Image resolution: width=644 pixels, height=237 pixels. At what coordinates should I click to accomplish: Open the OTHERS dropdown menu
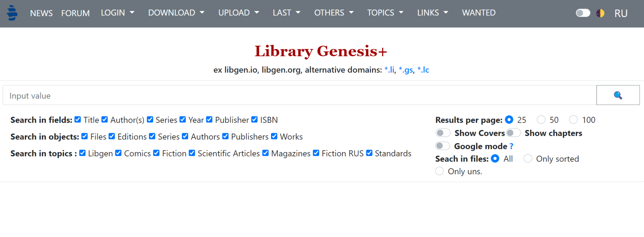(x=334, y=13)
